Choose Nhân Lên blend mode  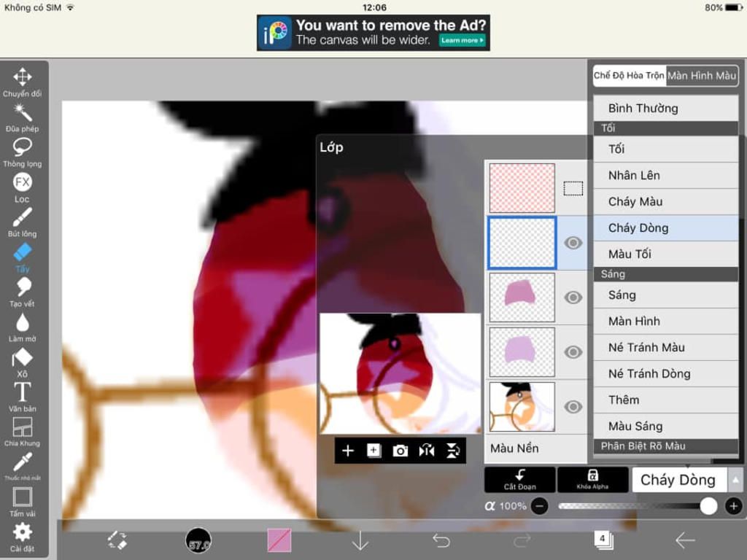click(x=666, y=175)
